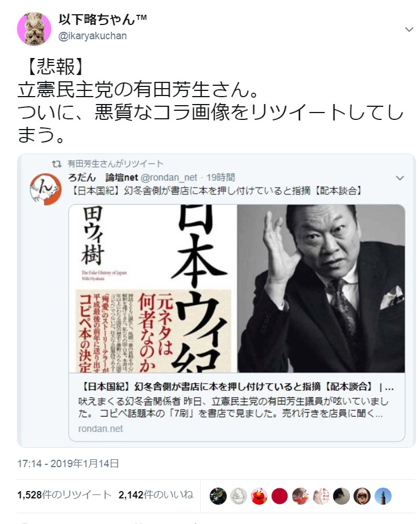
Task: Open the white shaved-ice liker avatar
Action: 239,496
